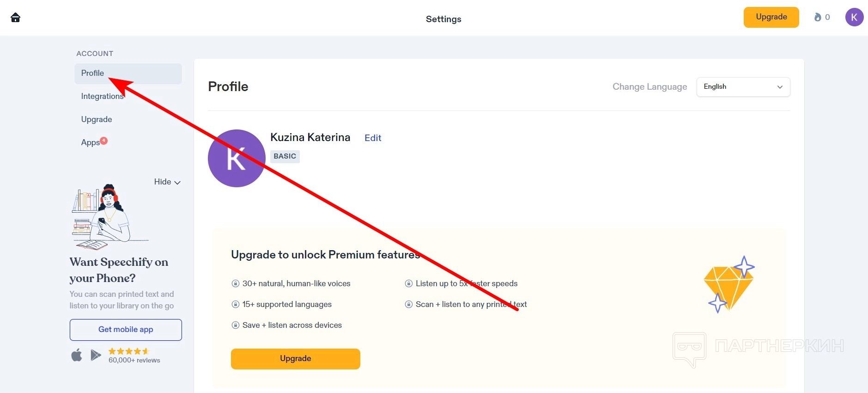Click the Apple App Store icon

[x=77, y=355]
